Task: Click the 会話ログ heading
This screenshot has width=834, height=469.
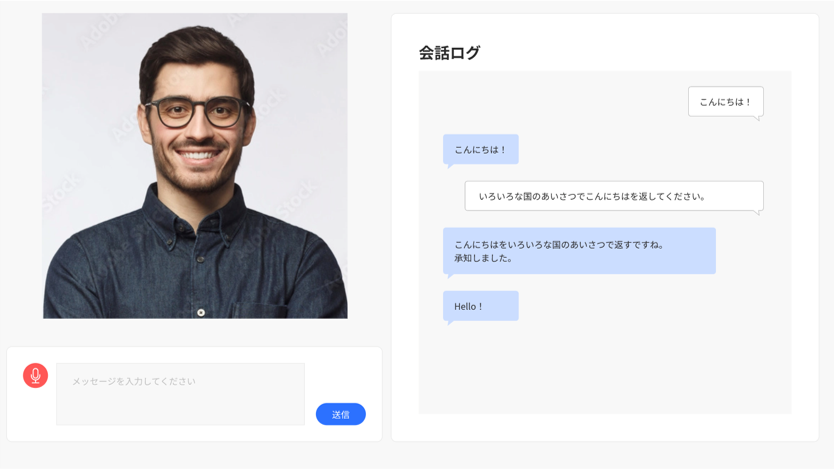Action: pos(449,53)
